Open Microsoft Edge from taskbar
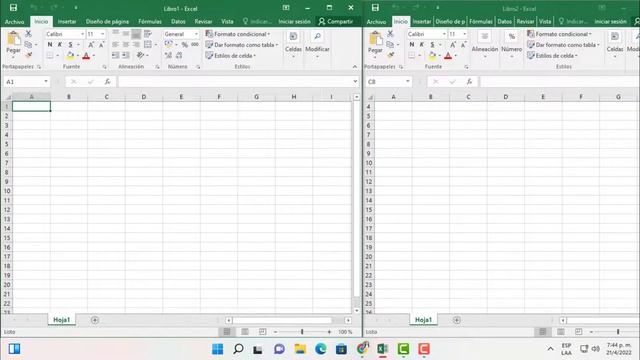640x360 pixels. click(321, 349)
